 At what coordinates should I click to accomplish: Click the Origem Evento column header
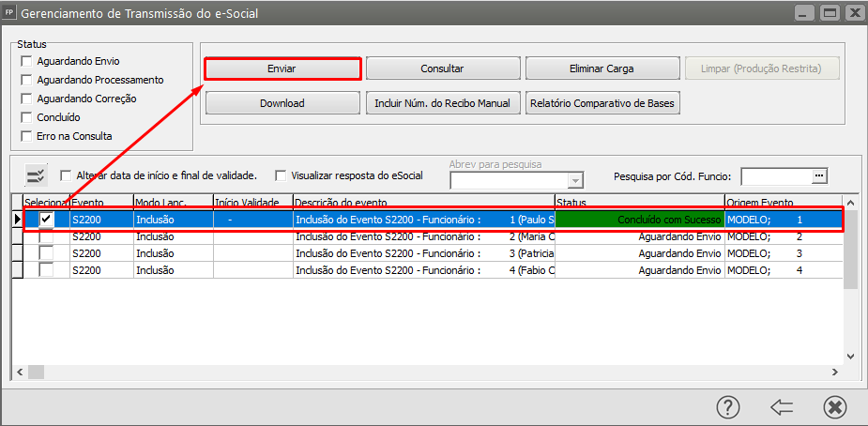[x=784, y=202]
